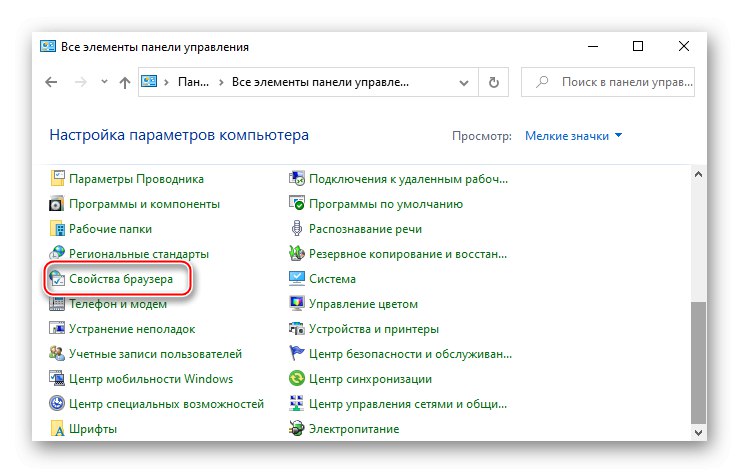739x473 pixels.
Task: Click the search magnifier icon
Action: (x=542, y=82)
